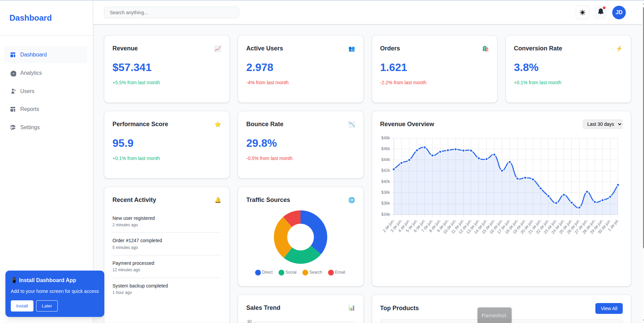Click the -4% from last month text
644x323 pixels.
[x=267, y=83]
